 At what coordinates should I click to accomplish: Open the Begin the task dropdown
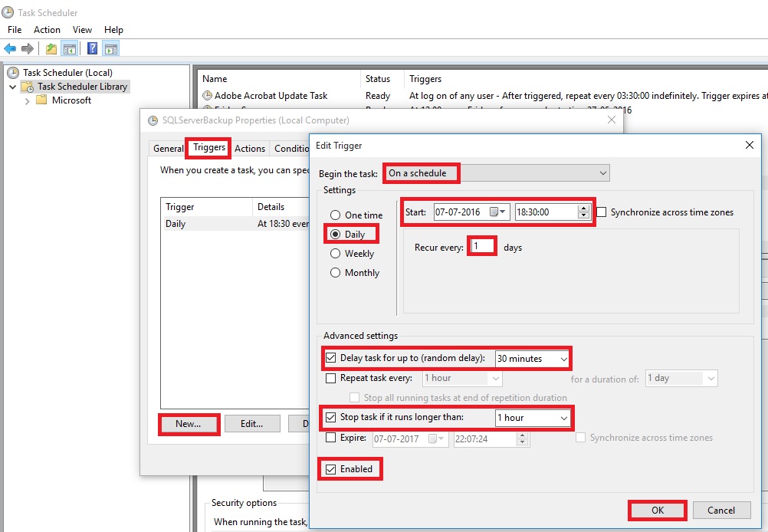tap(603, 173)
